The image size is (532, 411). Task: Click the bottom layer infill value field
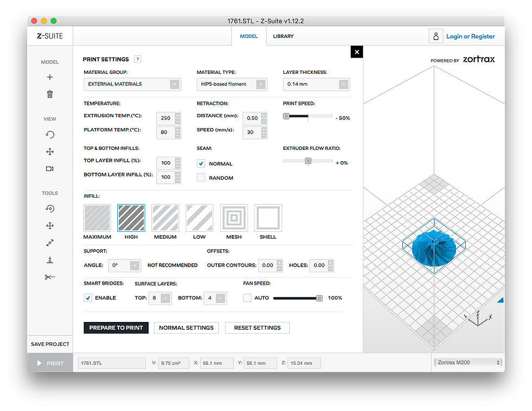(x=166, y=177)
